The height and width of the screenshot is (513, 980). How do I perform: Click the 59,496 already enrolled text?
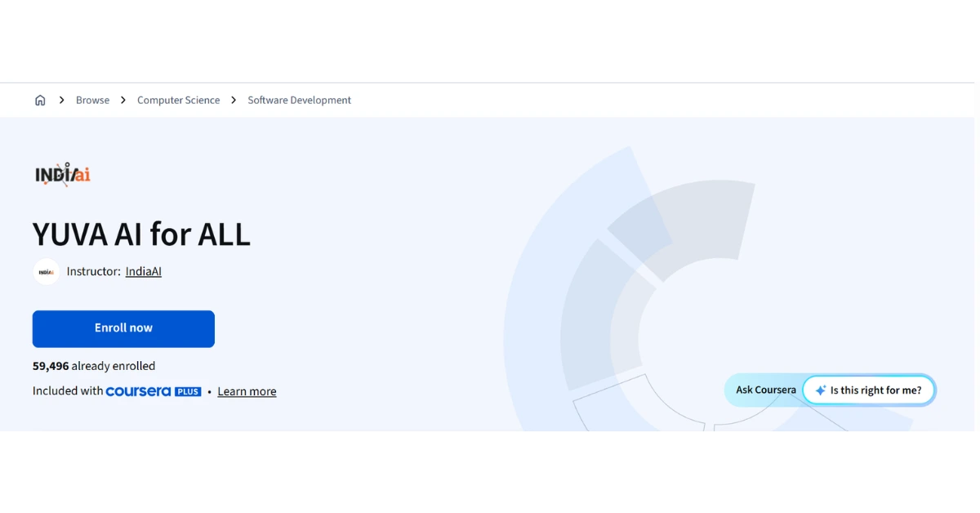coord(94,366)
